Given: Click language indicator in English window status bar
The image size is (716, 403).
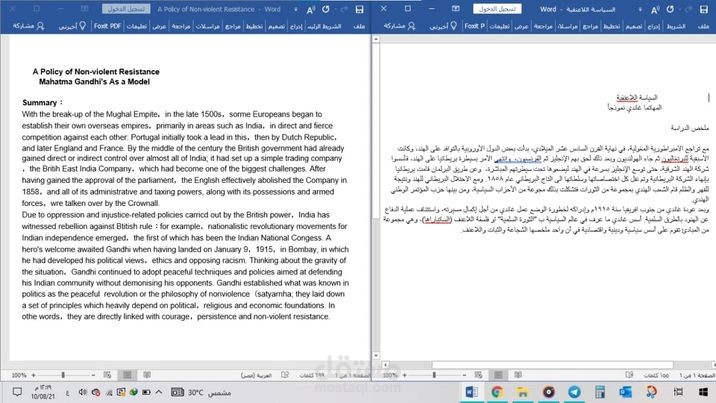Looking at the screenshot, I should tap(256, 375).
